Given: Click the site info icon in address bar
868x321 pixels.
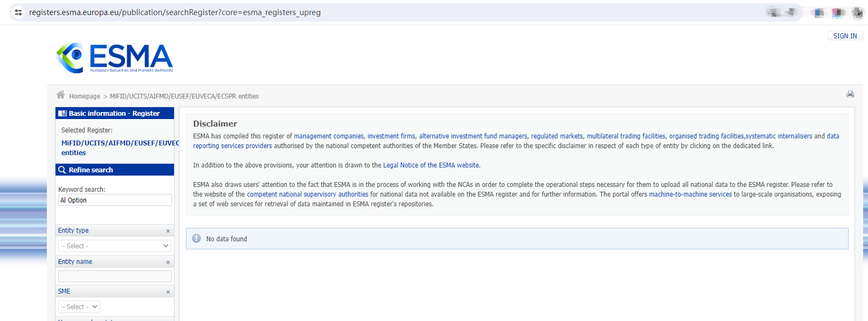Looking at the screenshot, I should click(18, 12).
